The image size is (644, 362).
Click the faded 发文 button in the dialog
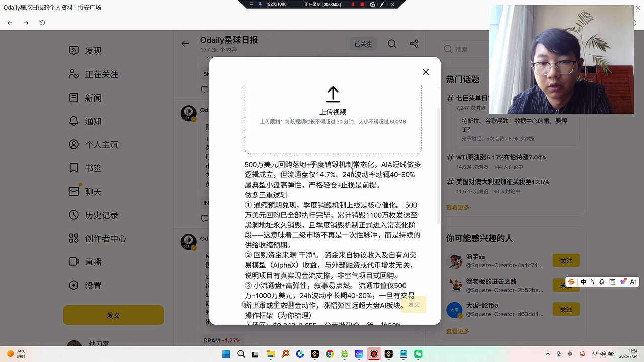pos(414,305)
